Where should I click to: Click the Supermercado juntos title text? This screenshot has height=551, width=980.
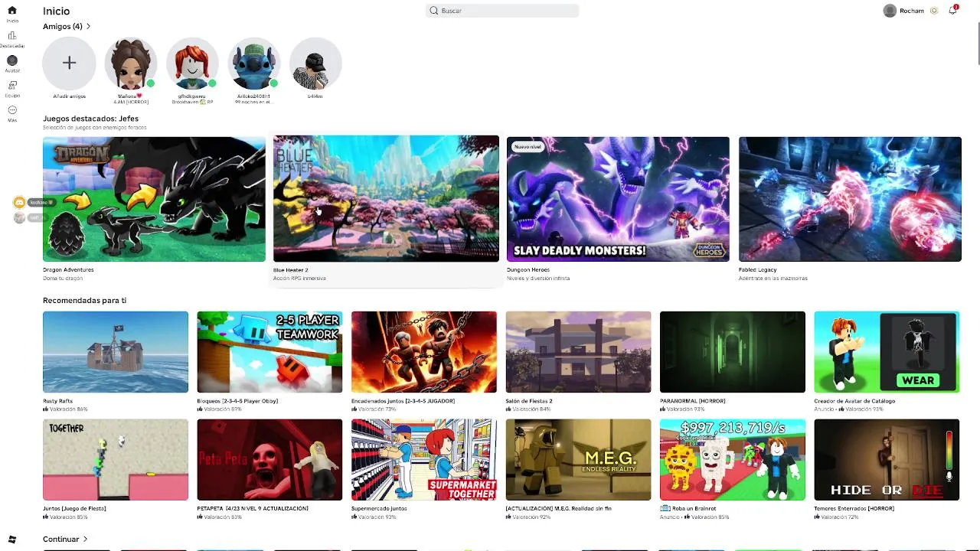pos(379,508)
